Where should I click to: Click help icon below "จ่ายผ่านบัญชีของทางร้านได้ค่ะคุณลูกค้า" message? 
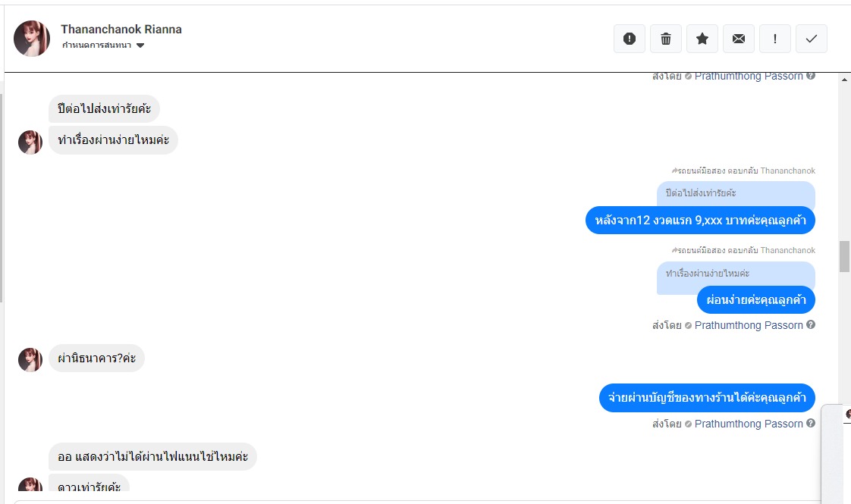point(811,424)
